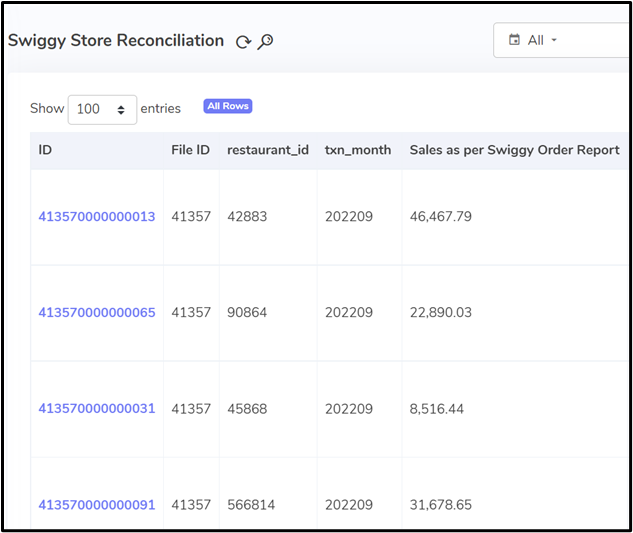Viewport: 633px width, 533px height.
Task: Select restaurant_id cell 42883
Action: (x=247, y=217)
